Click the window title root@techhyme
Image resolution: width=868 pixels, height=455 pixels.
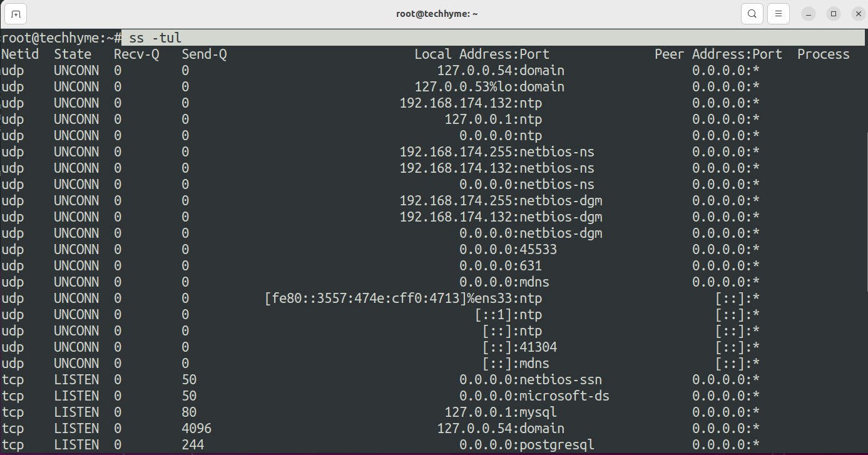(437, 13)
